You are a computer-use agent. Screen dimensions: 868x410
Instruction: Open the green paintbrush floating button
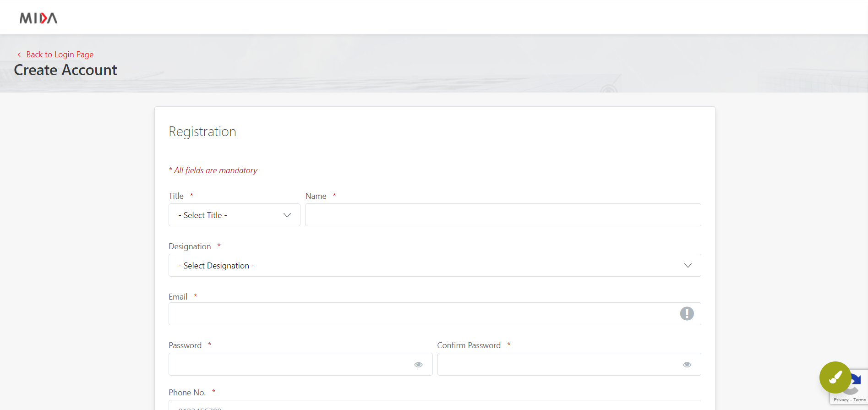tap(835, 377)
